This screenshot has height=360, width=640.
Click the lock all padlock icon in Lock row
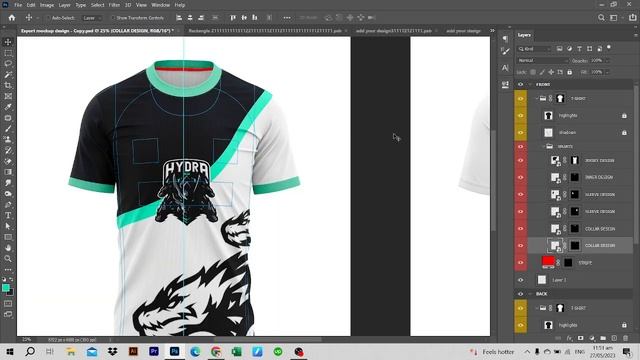click(569, 72)
